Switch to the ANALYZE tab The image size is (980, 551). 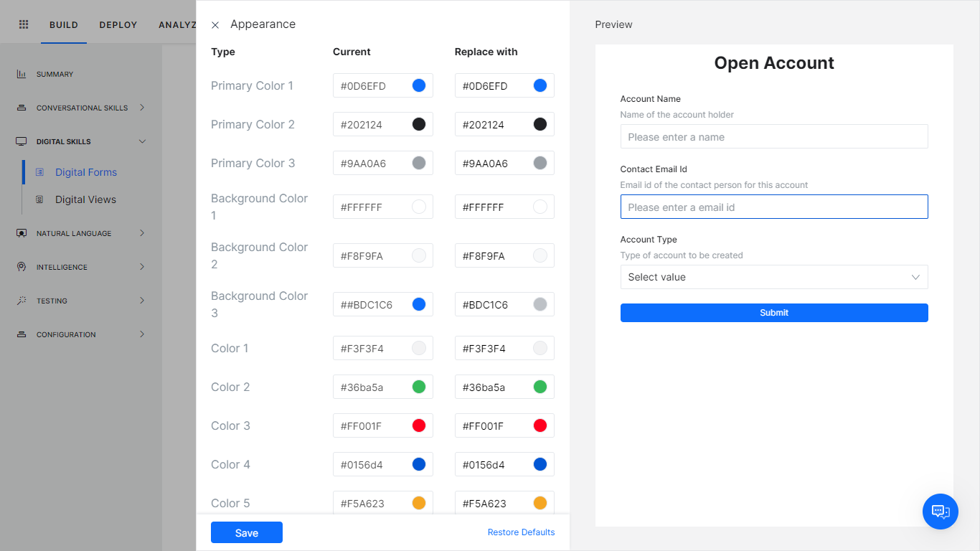(177, 24)
